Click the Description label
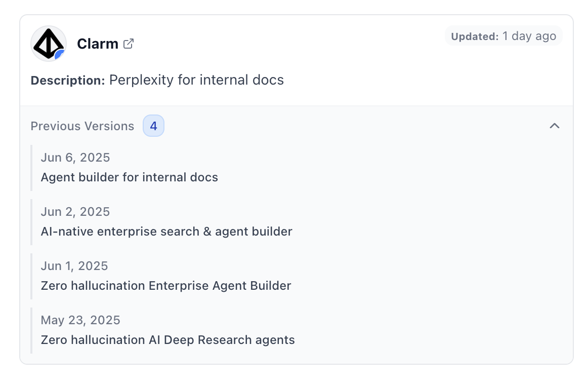The width and height of the screenshot is (588, 384). coord(68,81)
